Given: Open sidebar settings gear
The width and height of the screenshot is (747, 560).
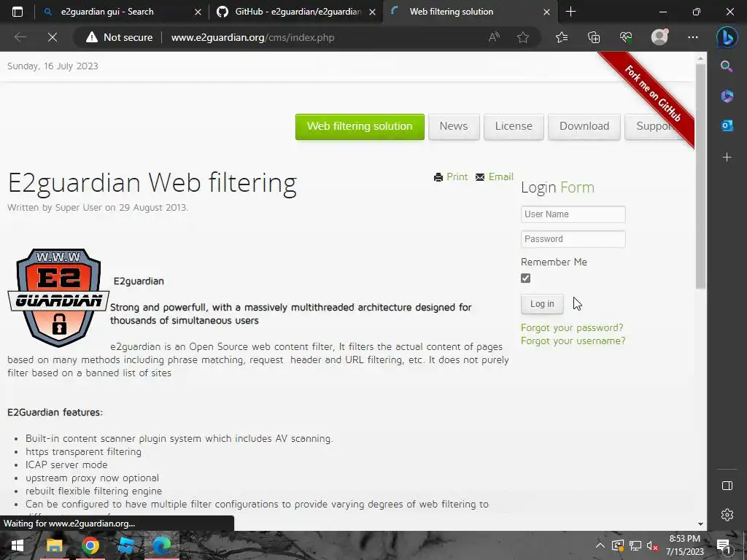Looking at the screenshot, I should click(x=727, y=515).
